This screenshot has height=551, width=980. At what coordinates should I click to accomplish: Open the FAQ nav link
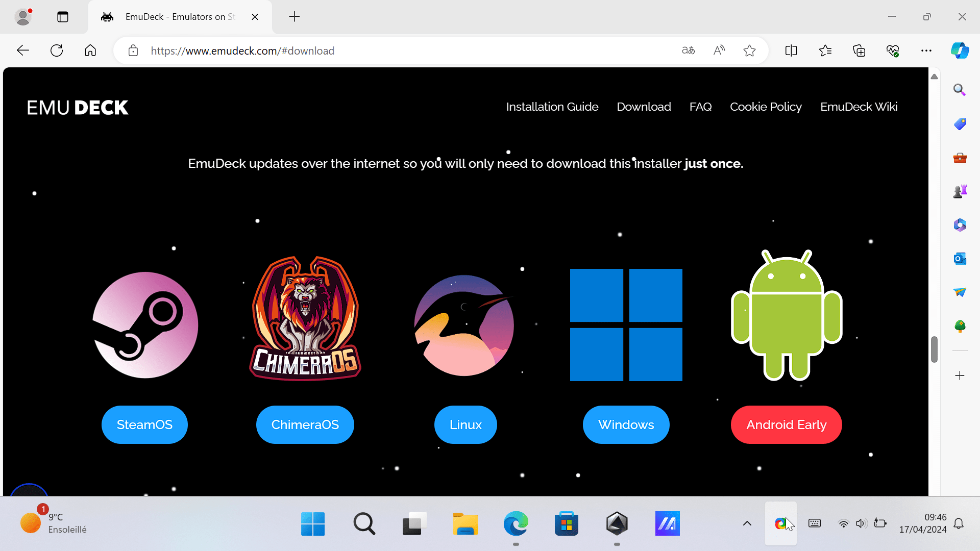(700, 107)
